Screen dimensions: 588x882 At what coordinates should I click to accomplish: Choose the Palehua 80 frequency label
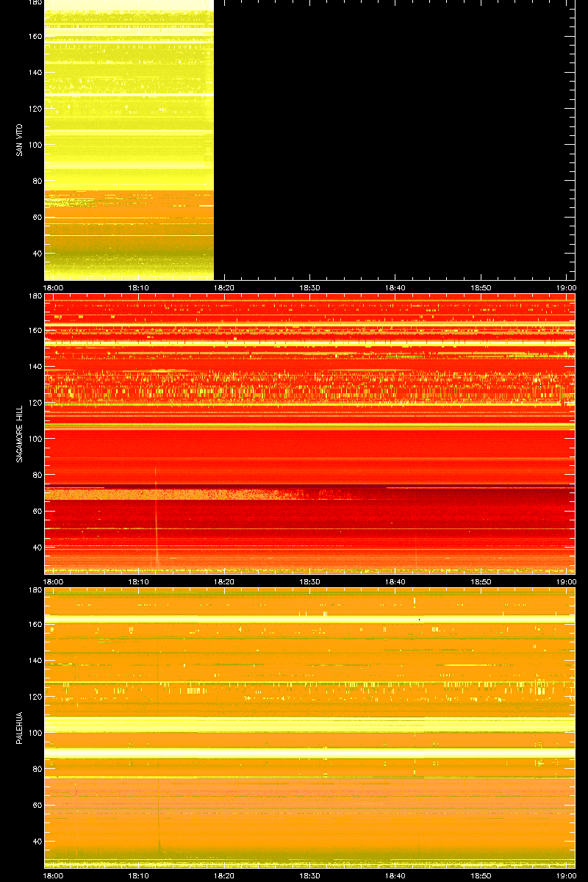click(x=37, y=768)
